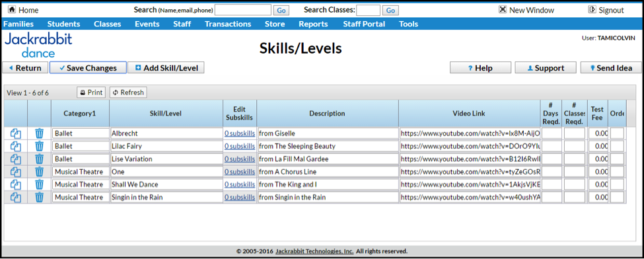Click the Jackrabbit dance logo
This screenshot has height=259, width=644.
coord(38,45)
